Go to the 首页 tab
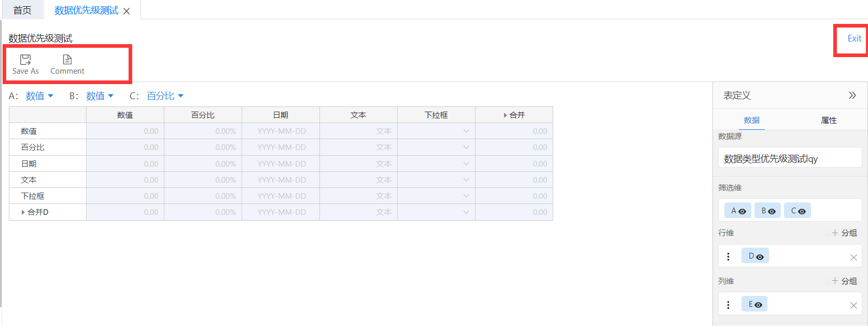This screenshot has width=868, height=326. [x=22, y=10]
